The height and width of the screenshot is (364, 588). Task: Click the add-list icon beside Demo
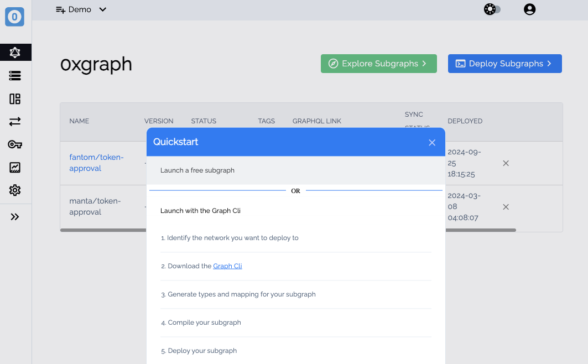pyautogui.click(x=60, y=10)
